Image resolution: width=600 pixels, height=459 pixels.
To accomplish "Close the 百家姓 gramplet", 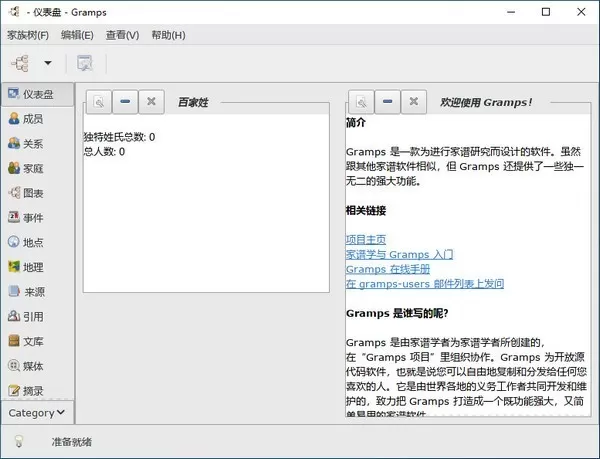I will pyautogui.click(x=151, y=101).
